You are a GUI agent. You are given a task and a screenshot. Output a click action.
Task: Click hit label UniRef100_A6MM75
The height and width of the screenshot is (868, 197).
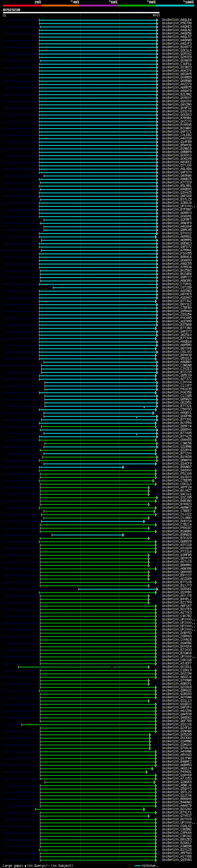(x=177, y=88)
